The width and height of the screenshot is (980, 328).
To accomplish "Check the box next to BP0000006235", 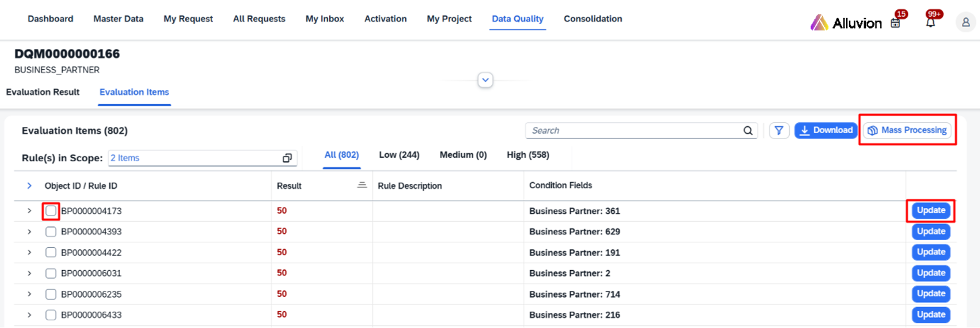I will point(51,294).
